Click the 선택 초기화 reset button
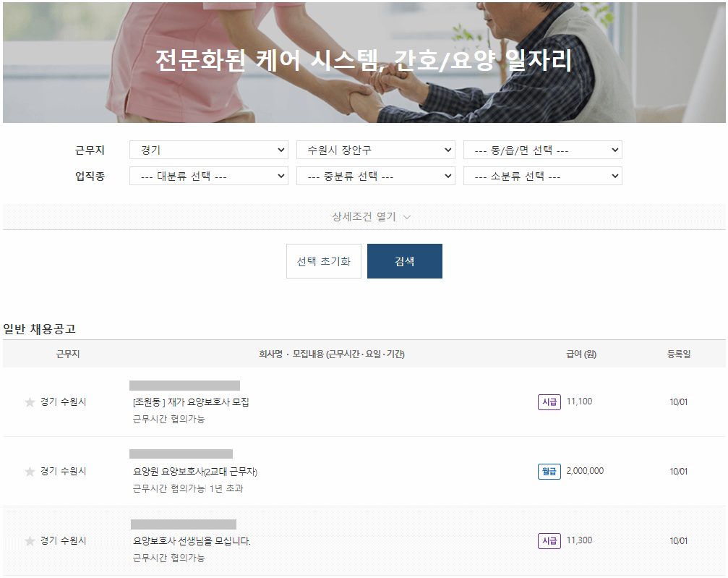This screenshot has width=728, height=578. [324, 261]
